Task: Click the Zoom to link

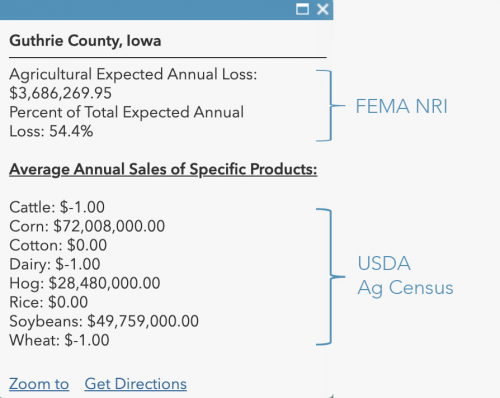Action: point(39,384)
